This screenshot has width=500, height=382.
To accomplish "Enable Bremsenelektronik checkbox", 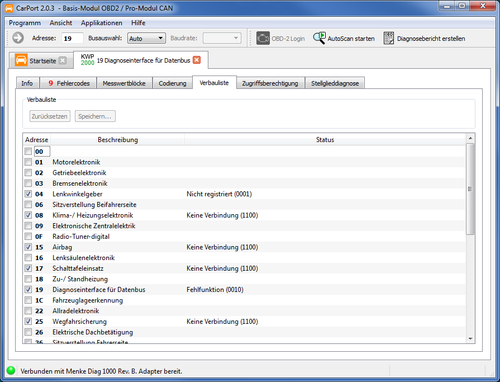I will (x=28, y=183).
